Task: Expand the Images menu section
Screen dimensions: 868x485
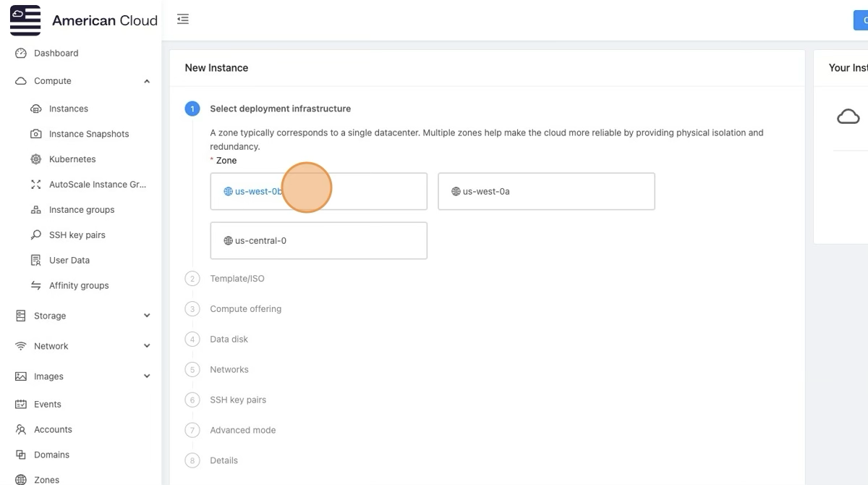Action: point(147,376)
